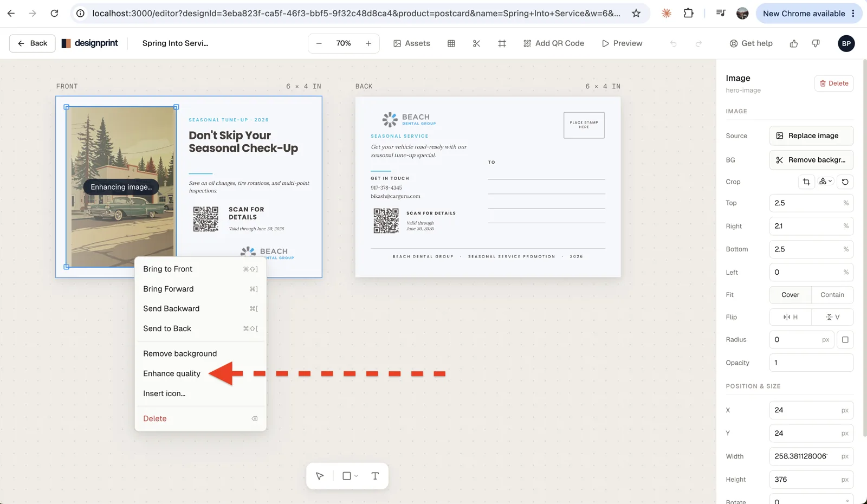Activate the crop tool icon
Screen dimensions: 867x504
pos(806,182)
